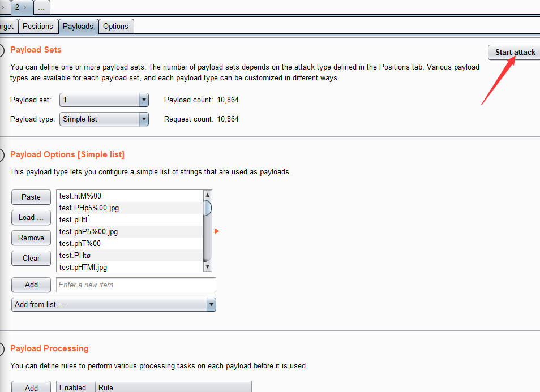Open the Payload set dropdown
This screenshot has height=392, width=540.
pos(104,100)
